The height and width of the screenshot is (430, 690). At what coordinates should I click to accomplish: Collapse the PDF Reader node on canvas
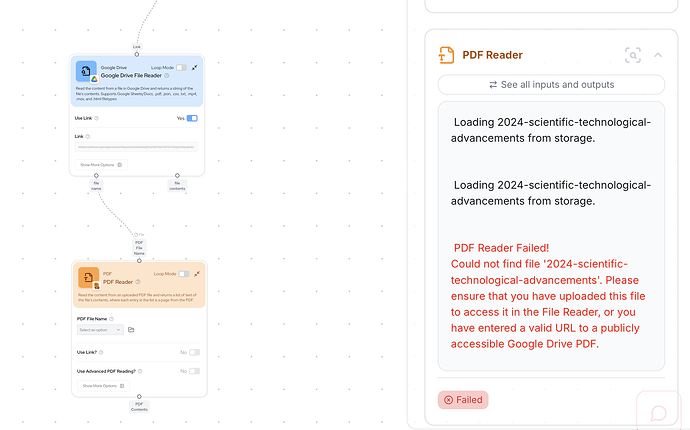coord(195,273)
